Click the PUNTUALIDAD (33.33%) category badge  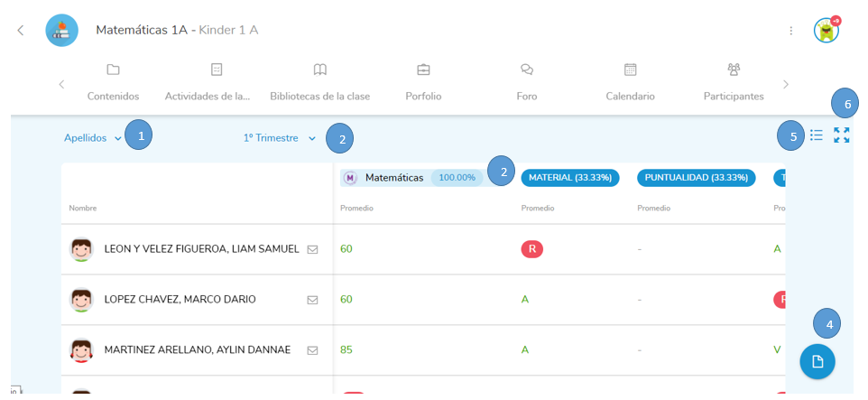696,178
